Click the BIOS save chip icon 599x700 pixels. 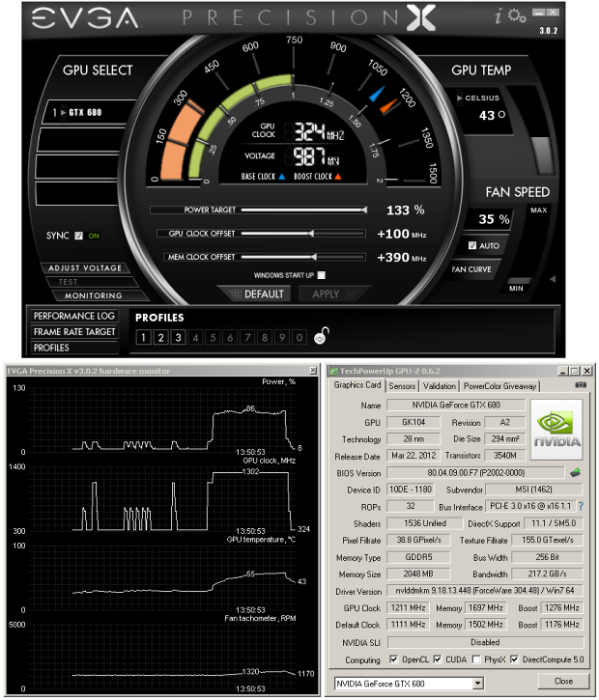(575, 472)
